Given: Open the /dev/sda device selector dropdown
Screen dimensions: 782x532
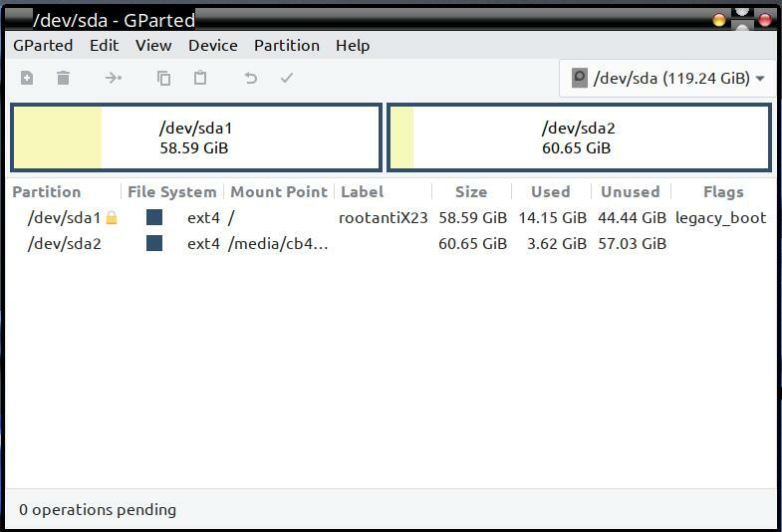Looking at the screenshot, I should coord(667,78).
